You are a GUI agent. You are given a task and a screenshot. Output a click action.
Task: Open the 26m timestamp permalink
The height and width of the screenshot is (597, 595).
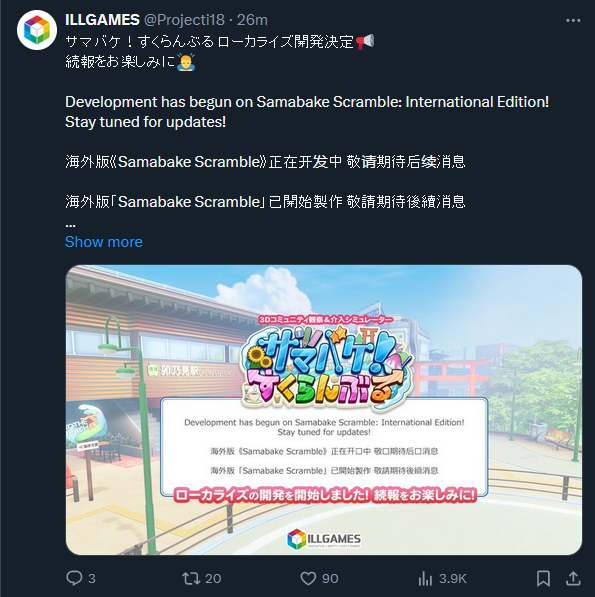[252, 20]
